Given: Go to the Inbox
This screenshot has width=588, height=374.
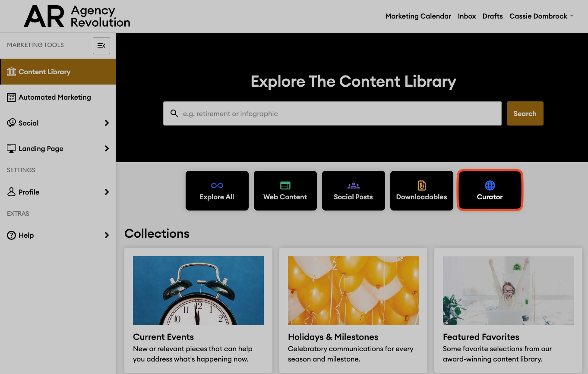Looking at the screenshot, I should (467, 16).
